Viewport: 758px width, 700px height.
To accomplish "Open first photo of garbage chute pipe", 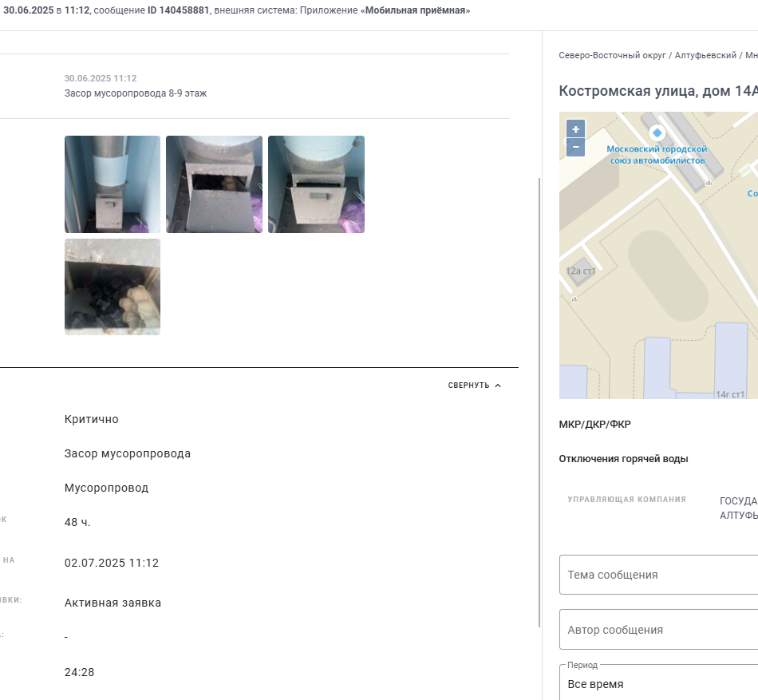I will click(x=113, y=184).
